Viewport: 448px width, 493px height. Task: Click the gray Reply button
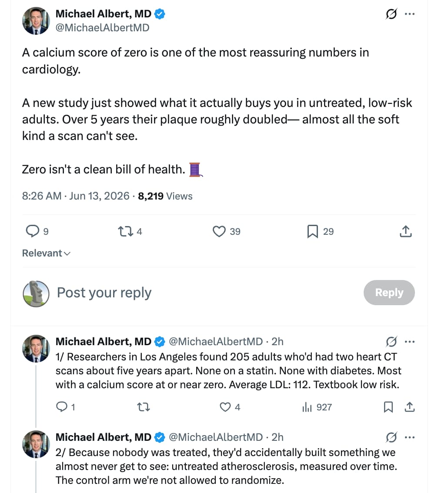(389, 293)
